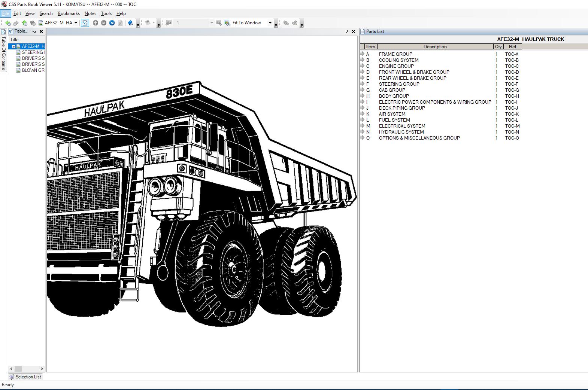Toggle the Table of Contents toolbar button
The width and height of the screenshot is (588, 390).
point(85,23)
